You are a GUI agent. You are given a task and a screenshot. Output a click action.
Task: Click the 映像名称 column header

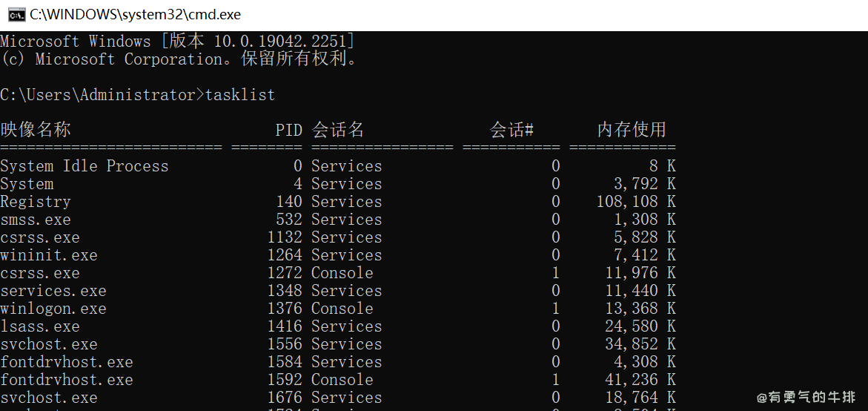tap(36, 130)
